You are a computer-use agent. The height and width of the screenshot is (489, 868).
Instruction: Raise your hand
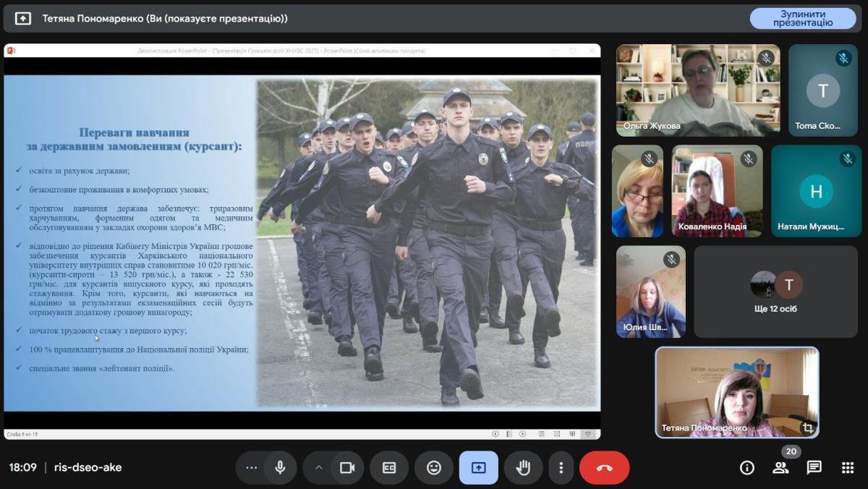pos(523,467)
